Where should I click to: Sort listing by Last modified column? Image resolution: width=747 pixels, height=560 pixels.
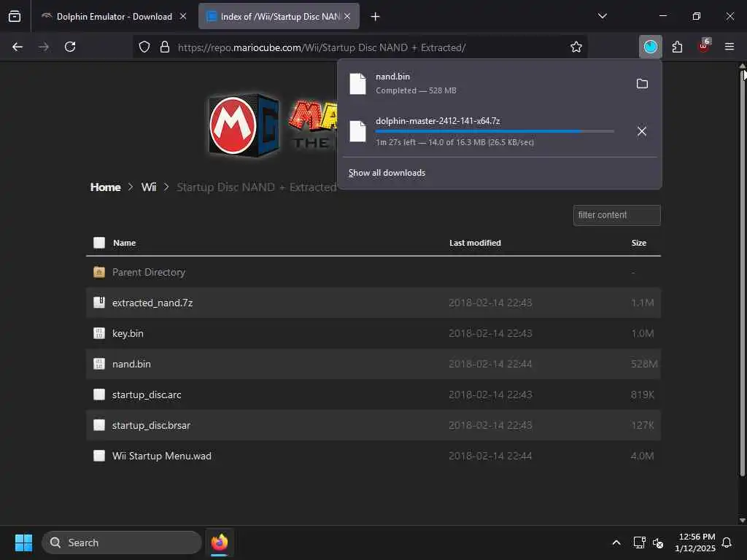[x=475, y=243]
